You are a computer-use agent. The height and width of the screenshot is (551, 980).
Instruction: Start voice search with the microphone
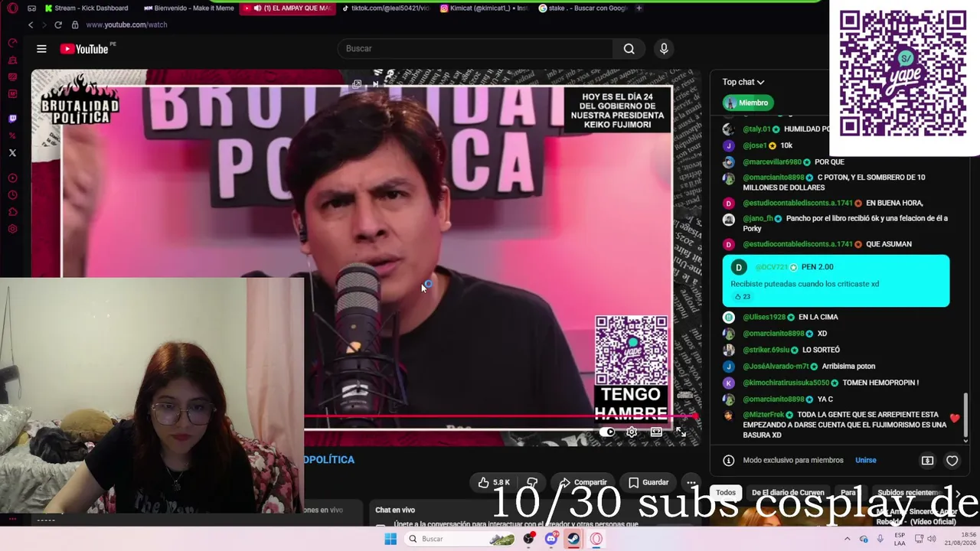664,49
